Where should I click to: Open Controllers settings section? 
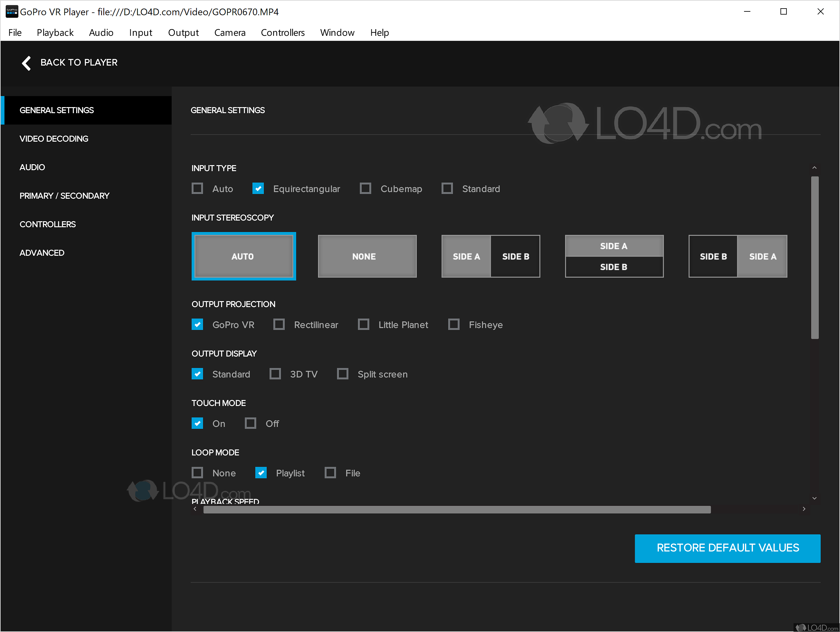(48, 224)
